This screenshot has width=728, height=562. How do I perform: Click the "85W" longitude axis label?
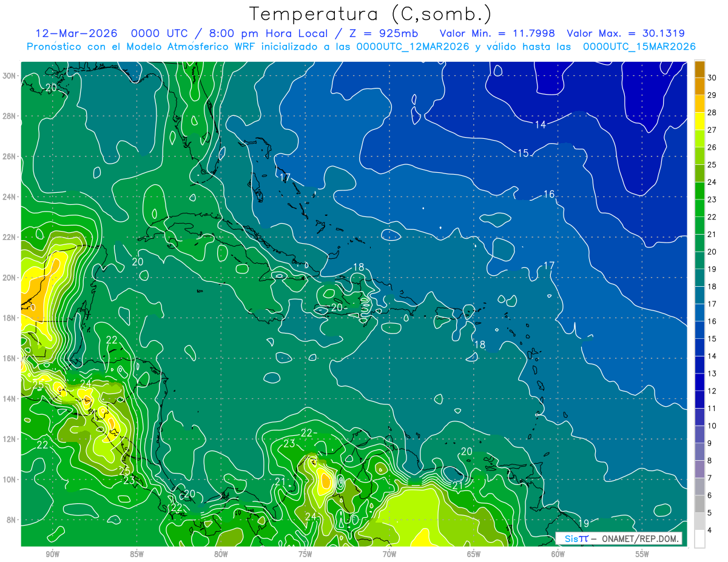136,554
